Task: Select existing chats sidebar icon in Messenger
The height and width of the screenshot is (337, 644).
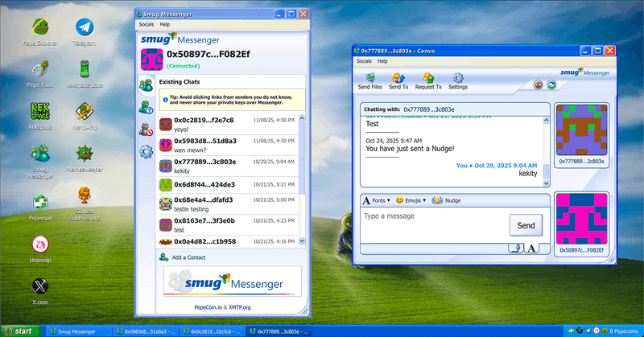Action: 147,85
